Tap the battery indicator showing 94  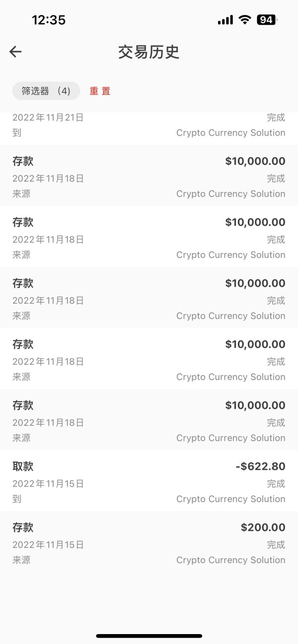point(267,20)
